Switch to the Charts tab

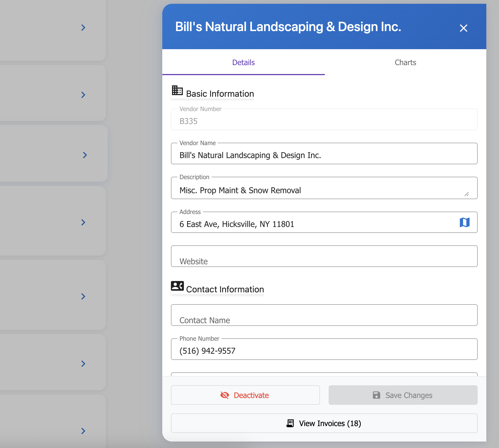(x=405, y=62)
